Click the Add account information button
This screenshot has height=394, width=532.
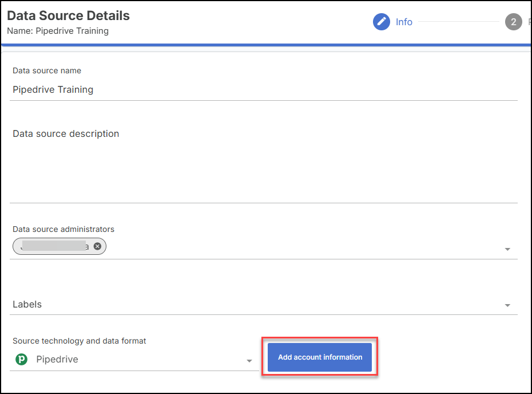[x=320, y=357]
